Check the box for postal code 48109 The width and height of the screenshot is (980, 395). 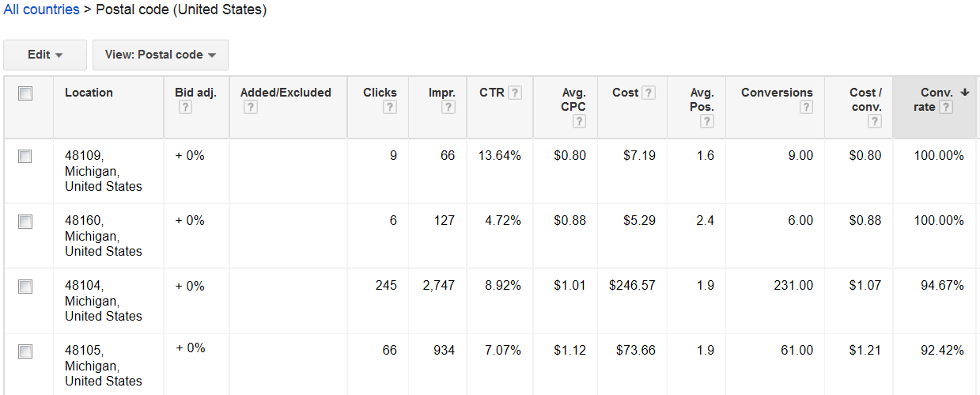[x=25, y=157]
